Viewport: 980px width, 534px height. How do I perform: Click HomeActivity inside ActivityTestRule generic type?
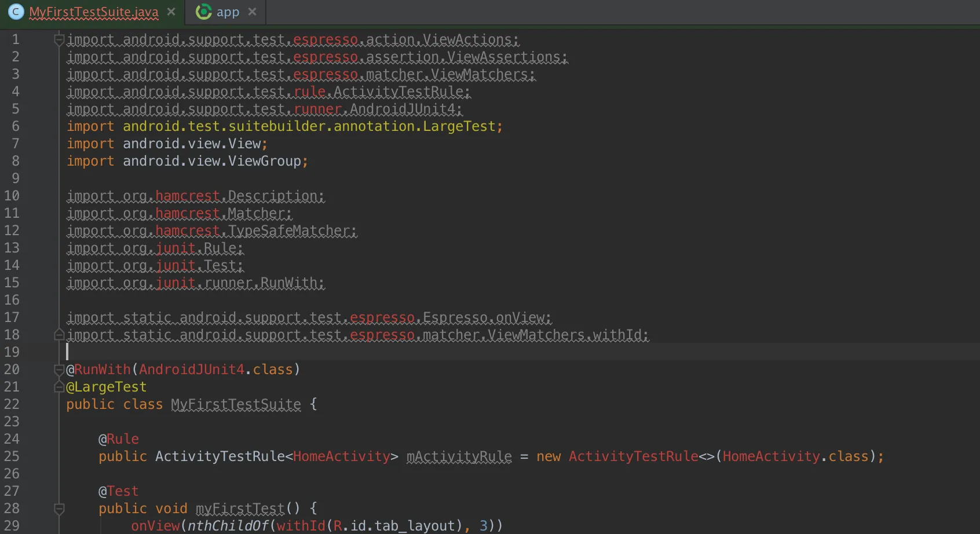pos(341,456)
